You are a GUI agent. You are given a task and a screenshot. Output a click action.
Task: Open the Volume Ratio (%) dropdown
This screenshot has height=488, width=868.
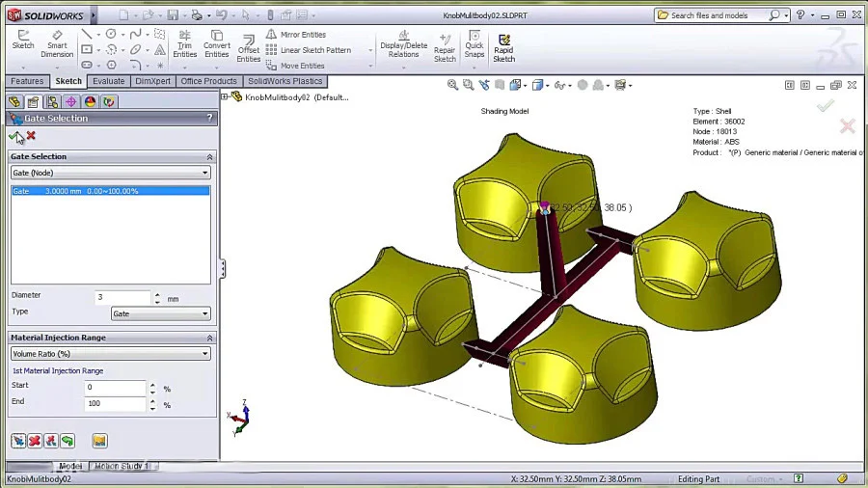[110, 354]
